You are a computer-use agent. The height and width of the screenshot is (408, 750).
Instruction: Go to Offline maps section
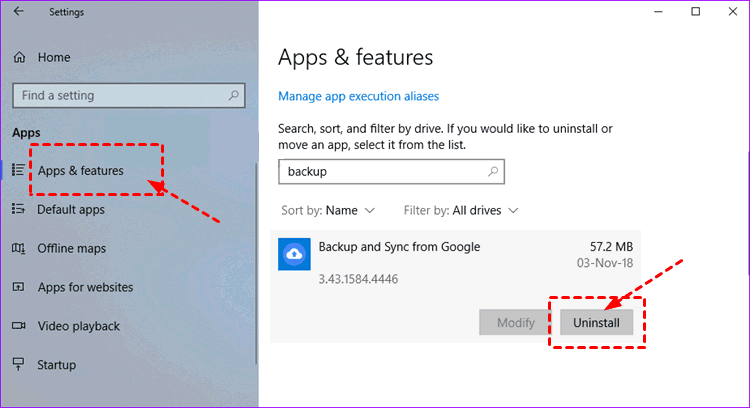pyautogui.click(x=71, y=248)
